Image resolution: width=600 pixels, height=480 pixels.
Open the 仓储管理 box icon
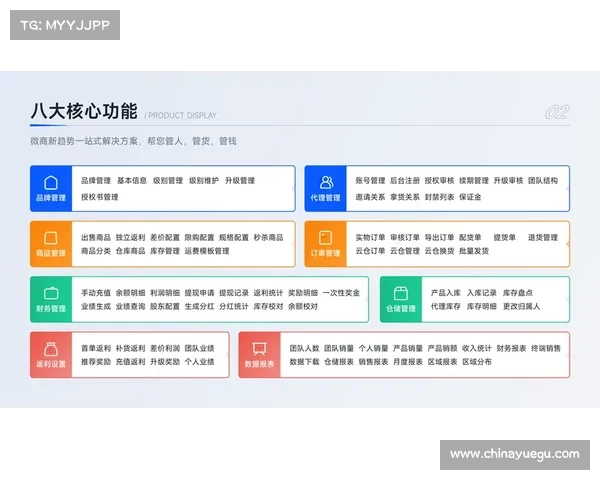pyautogui.click(x=401, y=294)
